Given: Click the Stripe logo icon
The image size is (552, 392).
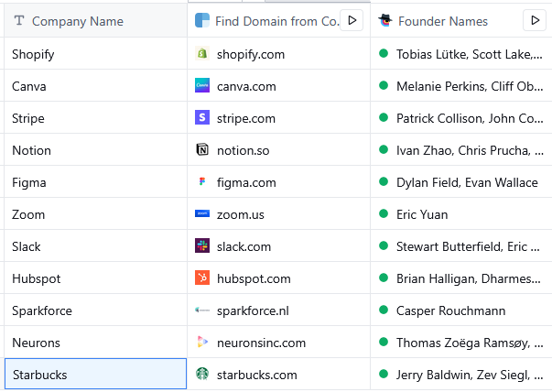Looking at the screenshot, I should click(202, 117).
